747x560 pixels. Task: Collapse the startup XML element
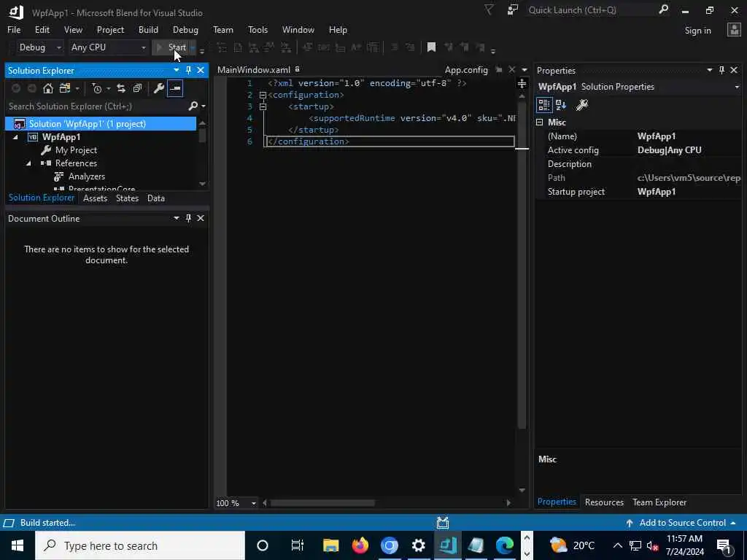pos(263,106)
